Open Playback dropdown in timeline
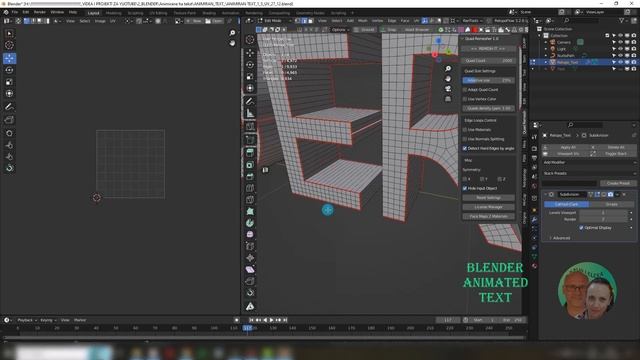Screen dimensions: 640x360 click(x=27, y=320)
